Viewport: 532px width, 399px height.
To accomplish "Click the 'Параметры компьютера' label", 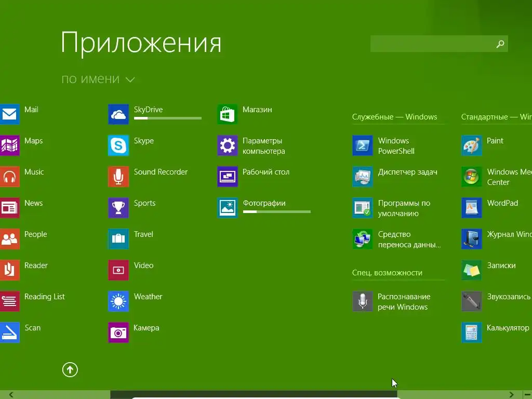I will click(x=263, y=146).
